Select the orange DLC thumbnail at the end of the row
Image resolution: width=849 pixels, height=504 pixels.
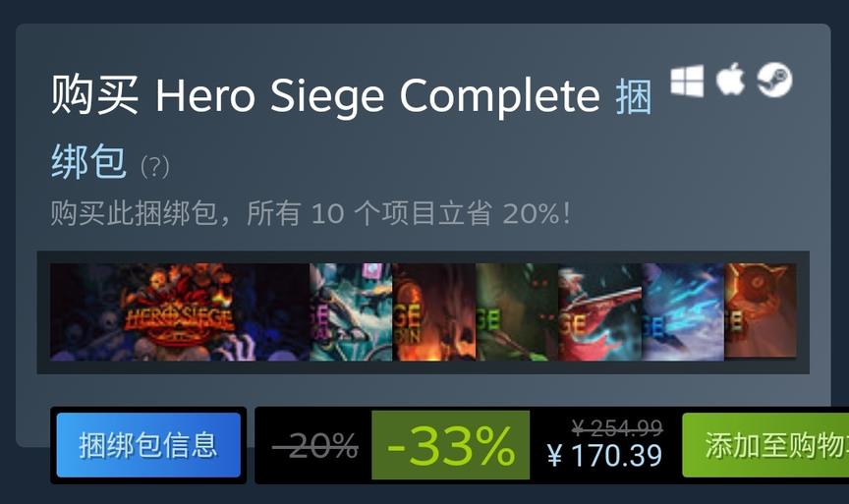(761, 310)
